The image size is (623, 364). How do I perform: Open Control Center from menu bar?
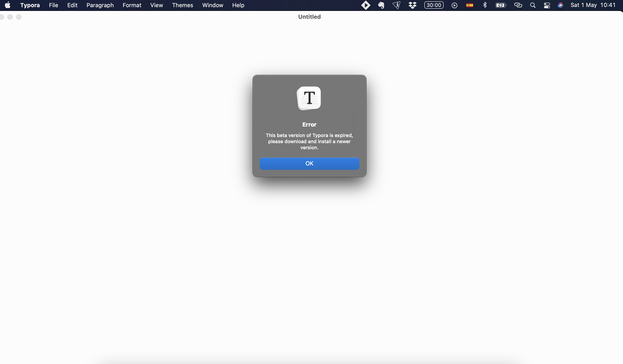[547, 5]
